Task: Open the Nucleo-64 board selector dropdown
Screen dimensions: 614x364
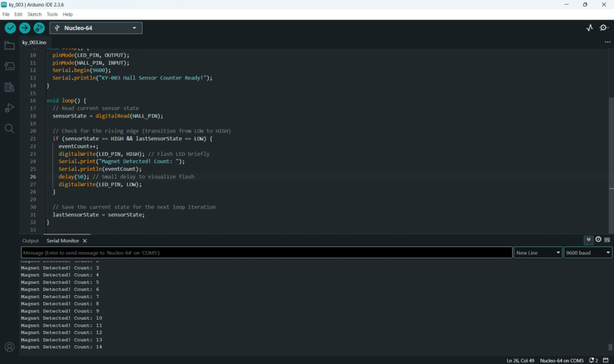Action: [x=96, y=28]
